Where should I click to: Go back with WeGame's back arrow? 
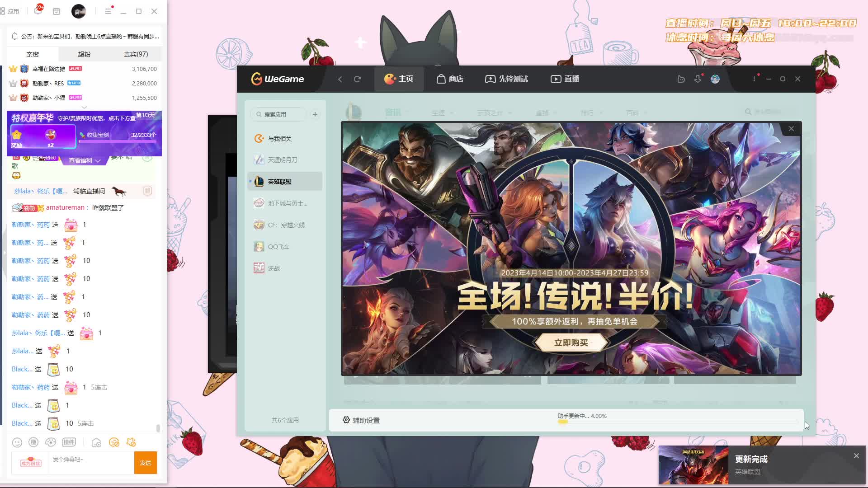coord(340,79)
